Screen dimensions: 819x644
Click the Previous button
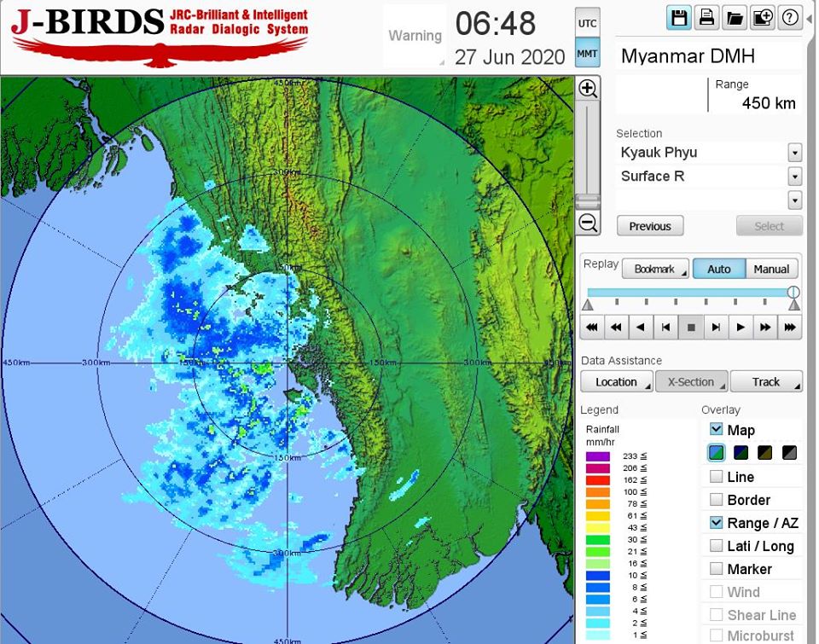click(650, 226)
